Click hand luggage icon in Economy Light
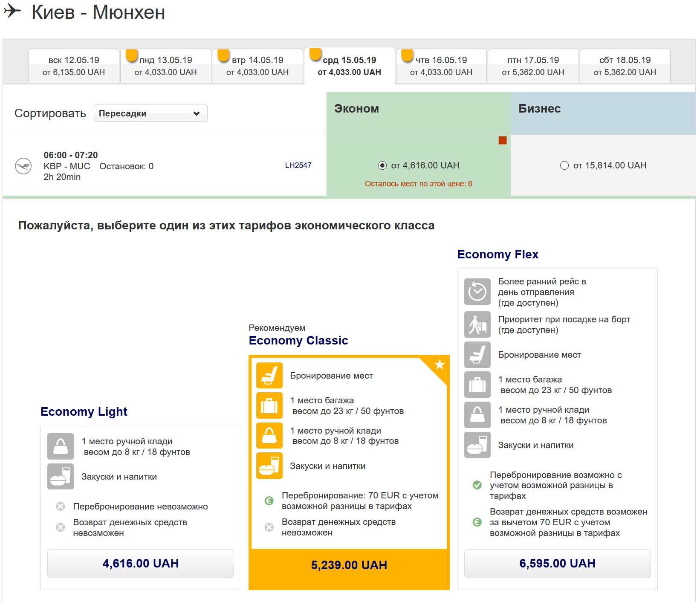 click(x=61, y=446)
